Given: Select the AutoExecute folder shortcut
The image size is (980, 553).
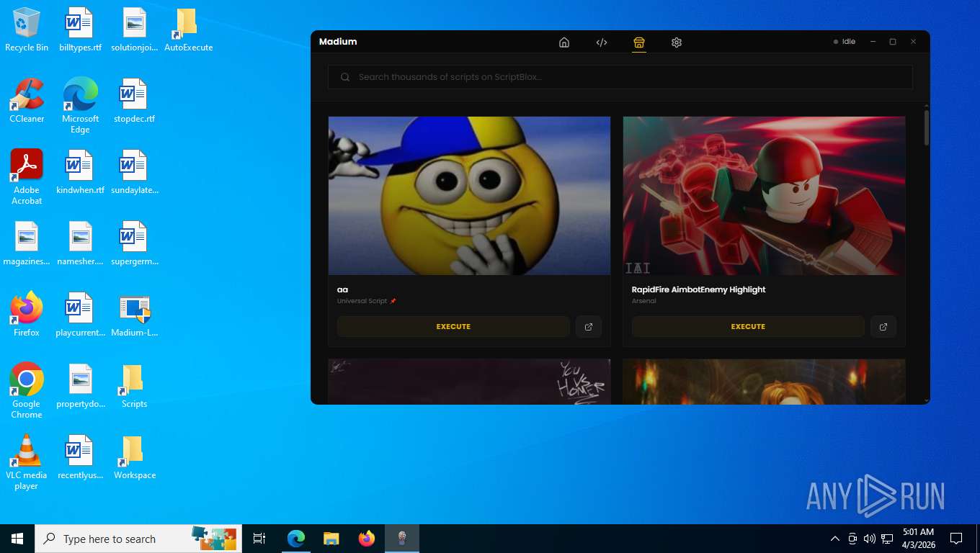Looking at the screenshot, I should tap(188, 30).
